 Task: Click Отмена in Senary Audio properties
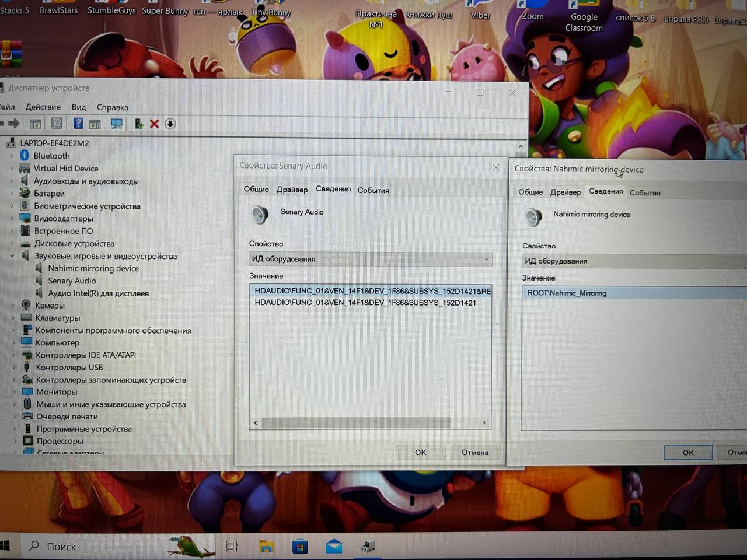click(x=475, y=452)
